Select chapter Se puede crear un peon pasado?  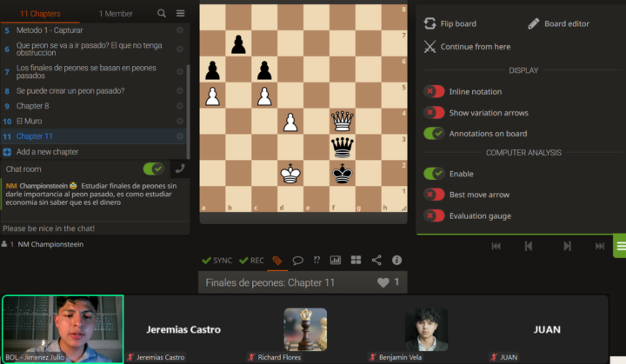(x=70, y=91)
